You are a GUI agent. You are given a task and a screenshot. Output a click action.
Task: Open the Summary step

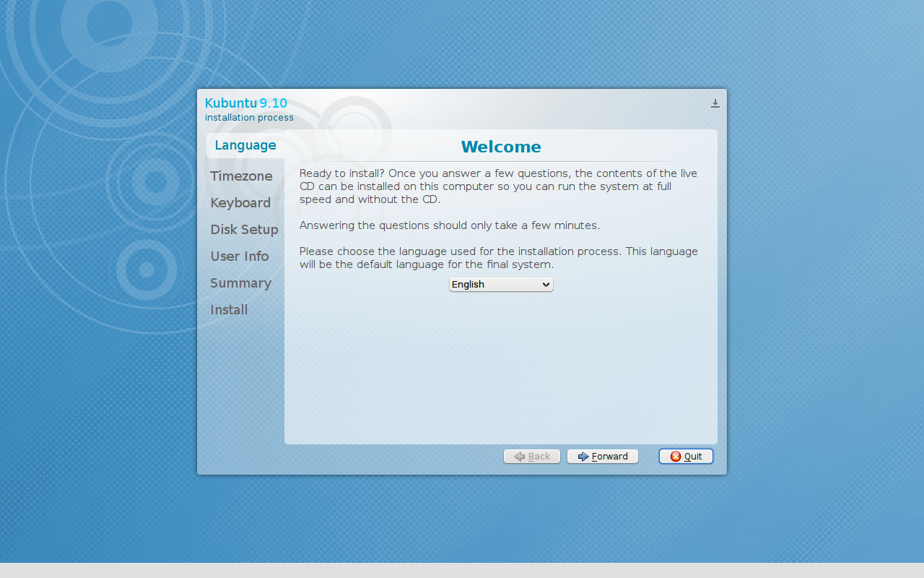tap(240, 283)
